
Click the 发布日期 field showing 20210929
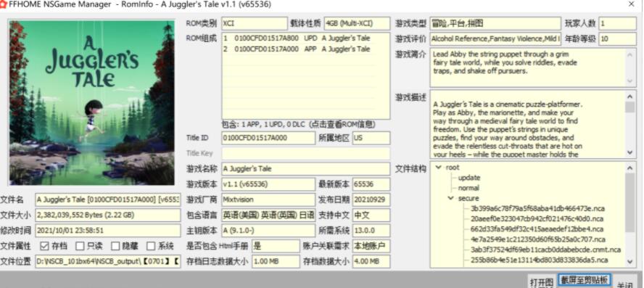point(371,199)
